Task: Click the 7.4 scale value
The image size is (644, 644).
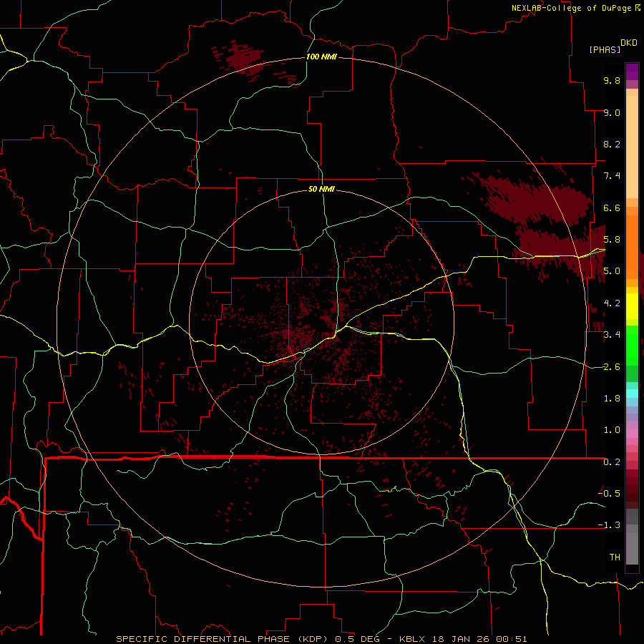Action: [x=612, y=176]
